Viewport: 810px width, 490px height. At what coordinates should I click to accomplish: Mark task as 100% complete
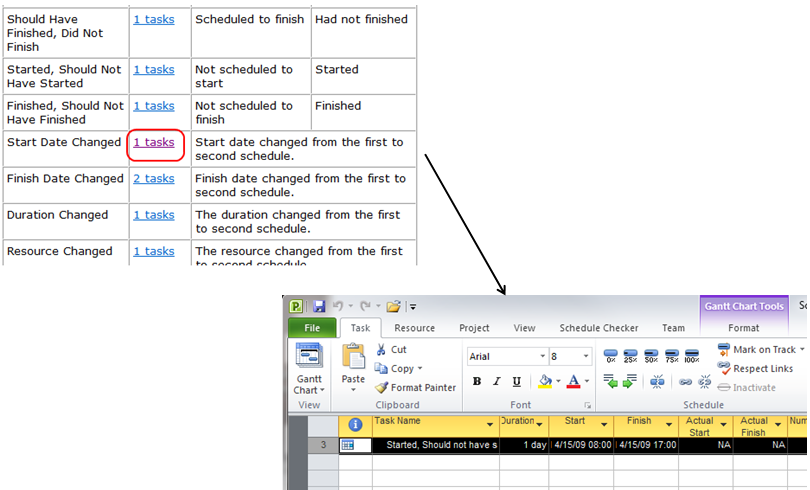[693, 355]
